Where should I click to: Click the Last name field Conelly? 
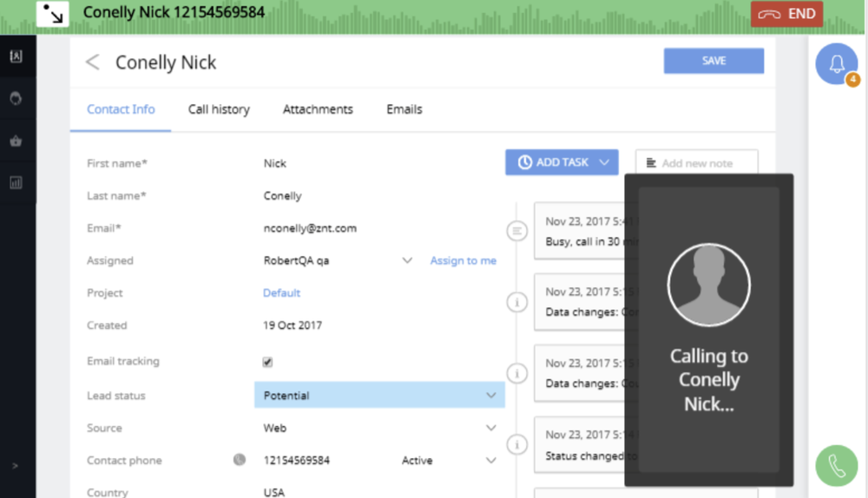click(282, 196)
